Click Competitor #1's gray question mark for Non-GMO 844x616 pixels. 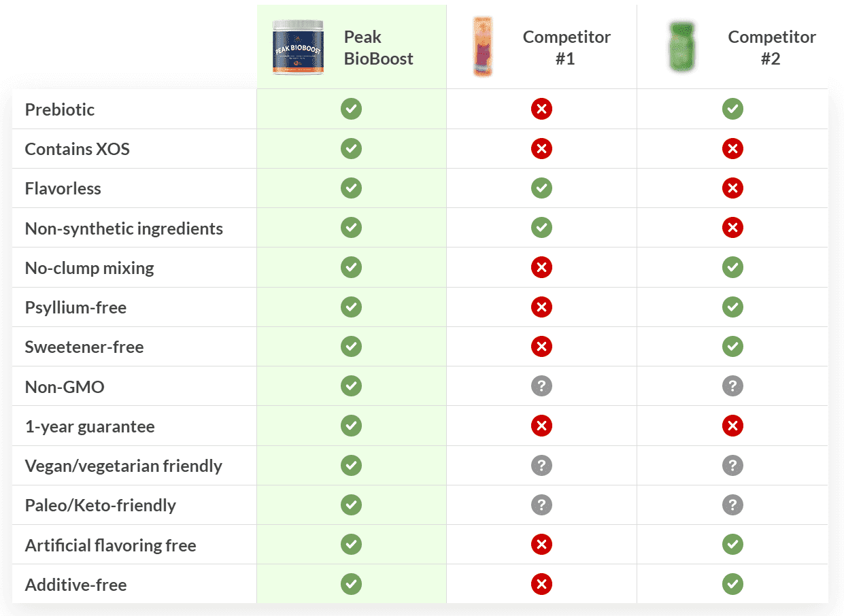[x=541, y=386]
